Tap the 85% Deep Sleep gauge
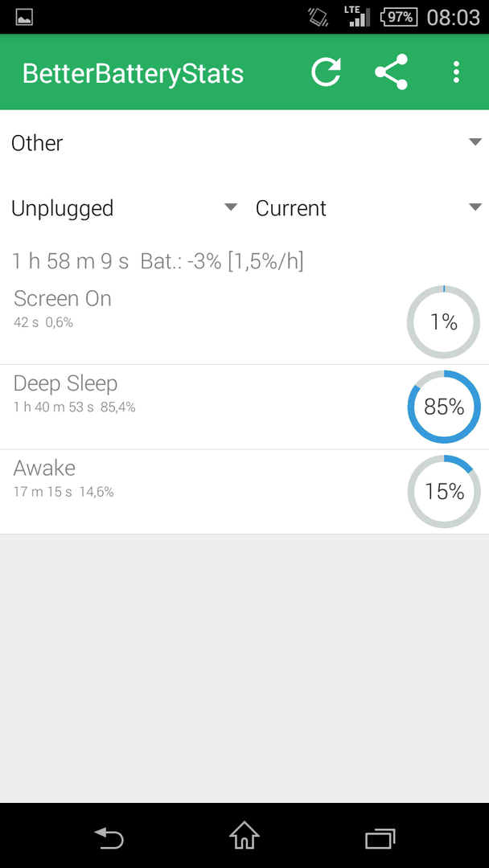 pos(444,407)
